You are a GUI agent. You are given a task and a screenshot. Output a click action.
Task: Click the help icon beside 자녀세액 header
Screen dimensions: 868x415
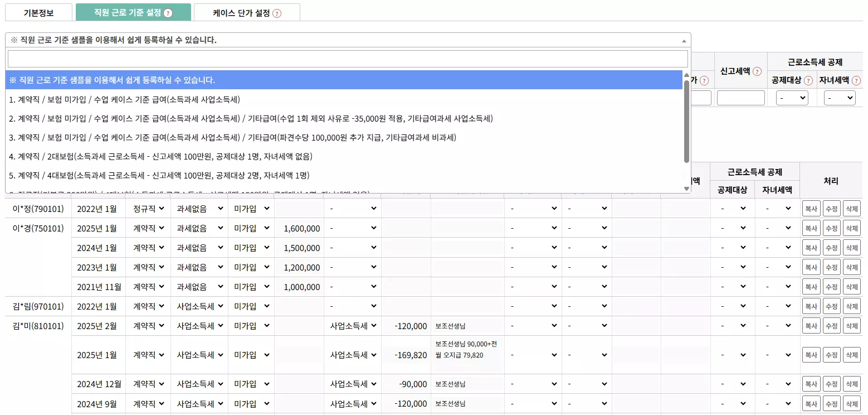[856, 80]
